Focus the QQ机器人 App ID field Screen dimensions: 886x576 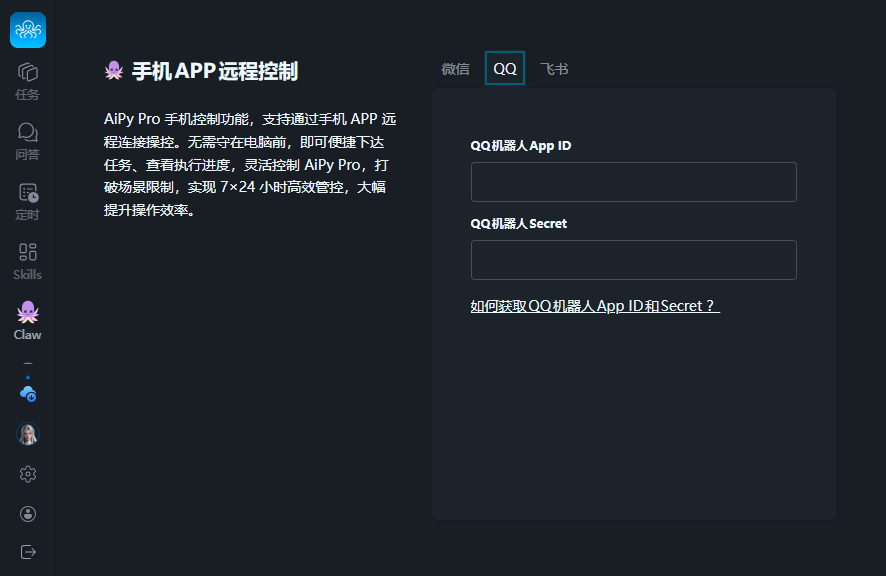pyautogui.click(x=633, y=182)
